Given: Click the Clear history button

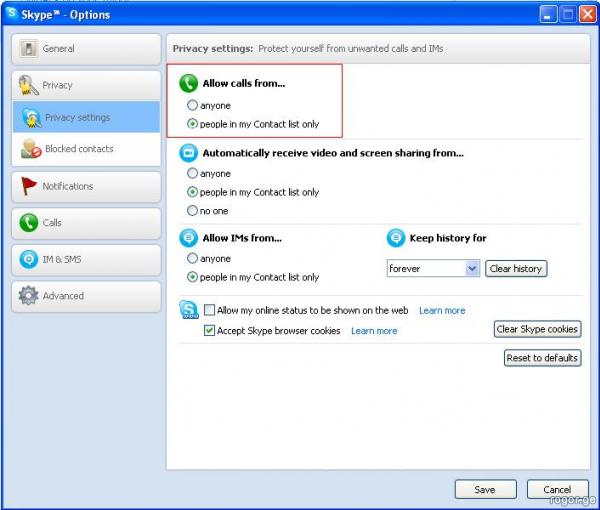Looking at the screenshot, I should pyautogui.click(x=516, y=269).
